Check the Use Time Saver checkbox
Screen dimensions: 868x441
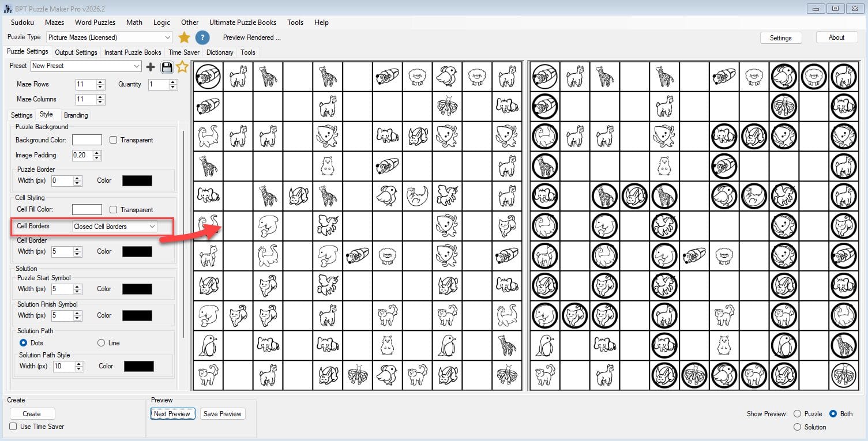tap(13, 427)
